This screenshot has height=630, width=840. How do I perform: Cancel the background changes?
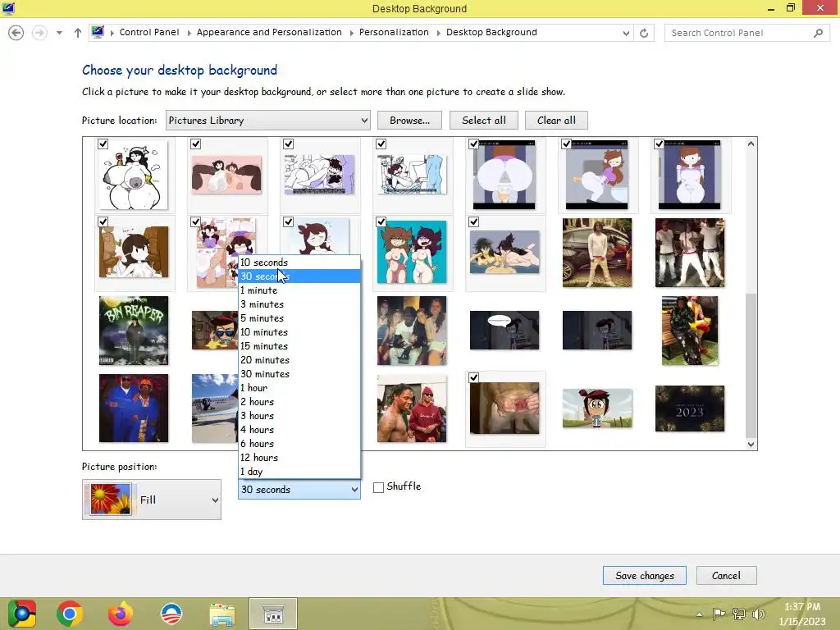tap(726, 575)
